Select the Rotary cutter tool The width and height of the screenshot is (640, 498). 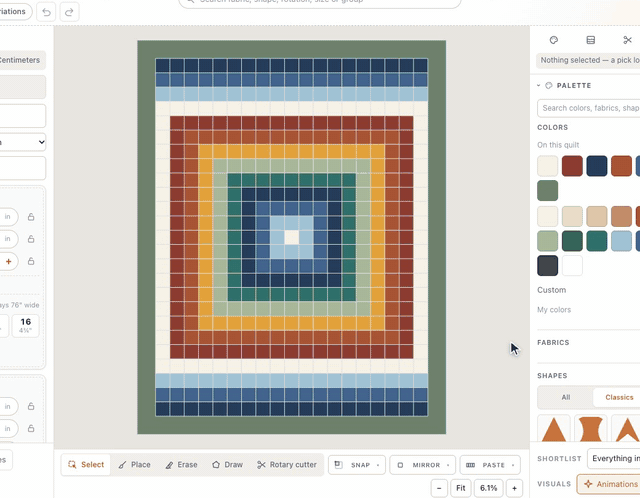click(x=287, y=465)
